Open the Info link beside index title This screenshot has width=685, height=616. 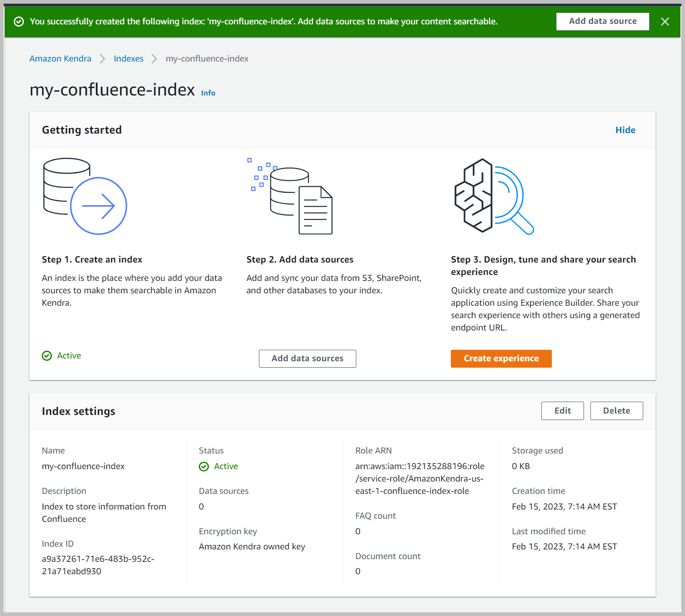coord(208,93)
